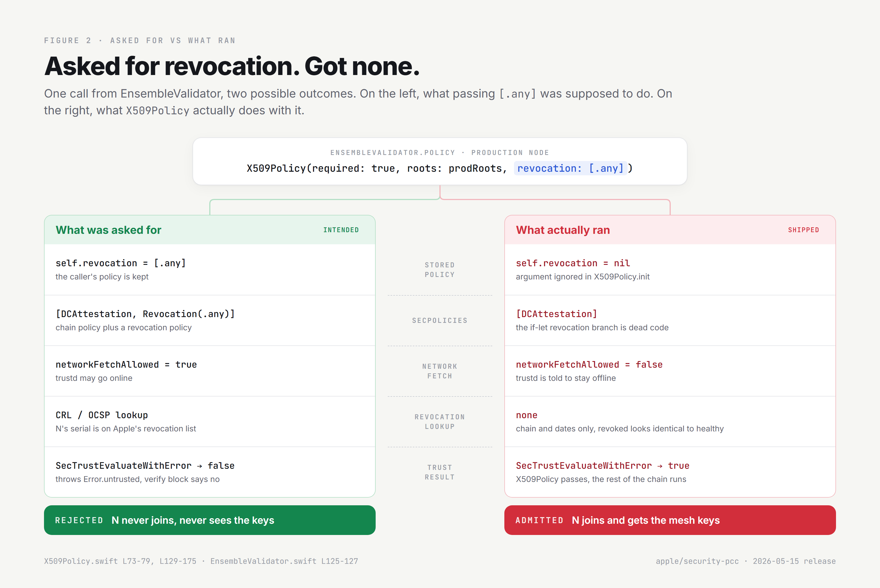Click 'the if-let revocation branch is dead code'
Viewport: 880px width, 588px height.
click(x=592, y=327)
